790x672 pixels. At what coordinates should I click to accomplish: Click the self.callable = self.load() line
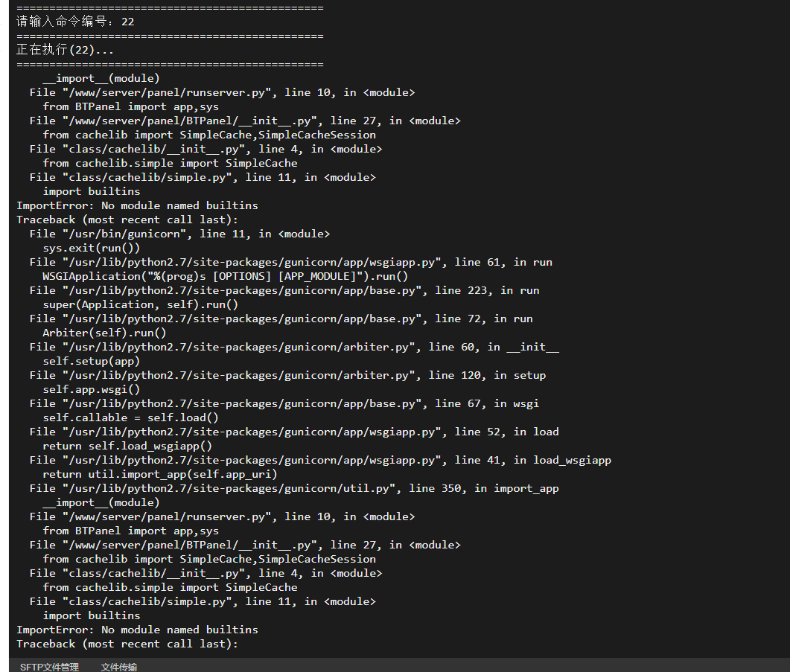[130, 417]
